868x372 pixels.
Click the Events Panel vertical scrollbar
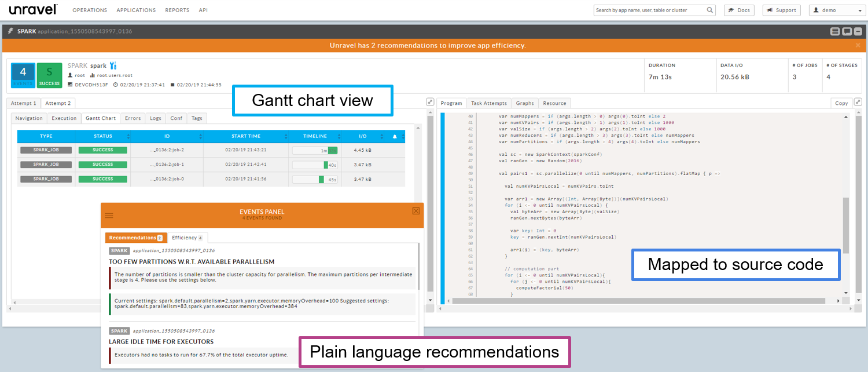coord(419,267)
